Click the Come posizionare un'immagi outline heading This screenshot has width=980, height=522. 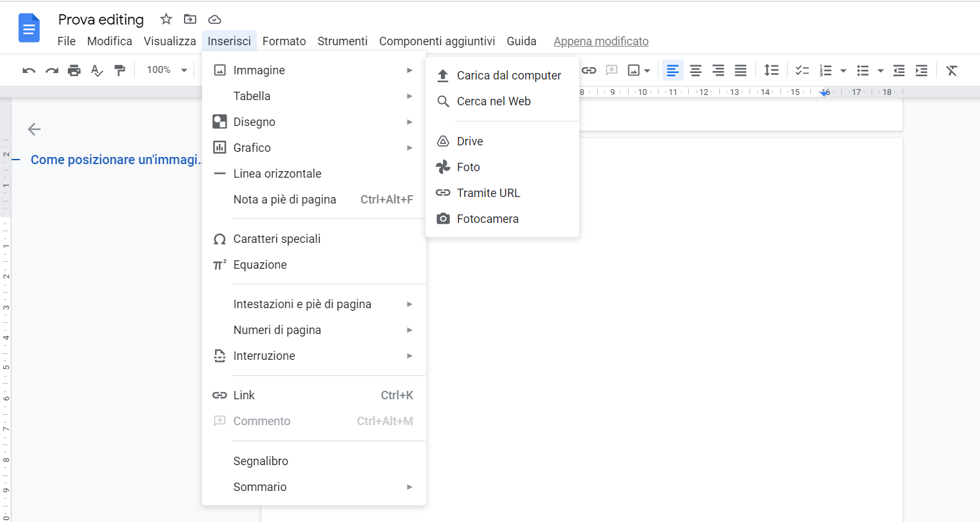(115, 160)
